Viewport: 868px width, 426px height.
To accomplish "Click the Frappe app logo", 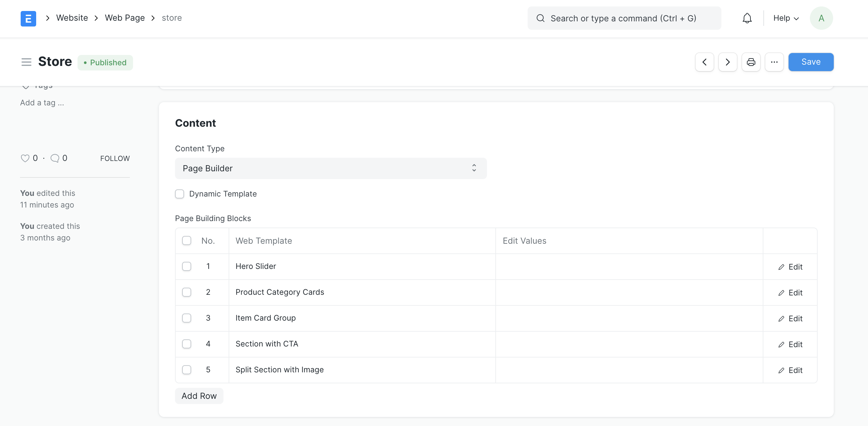I will pos(28,18).
